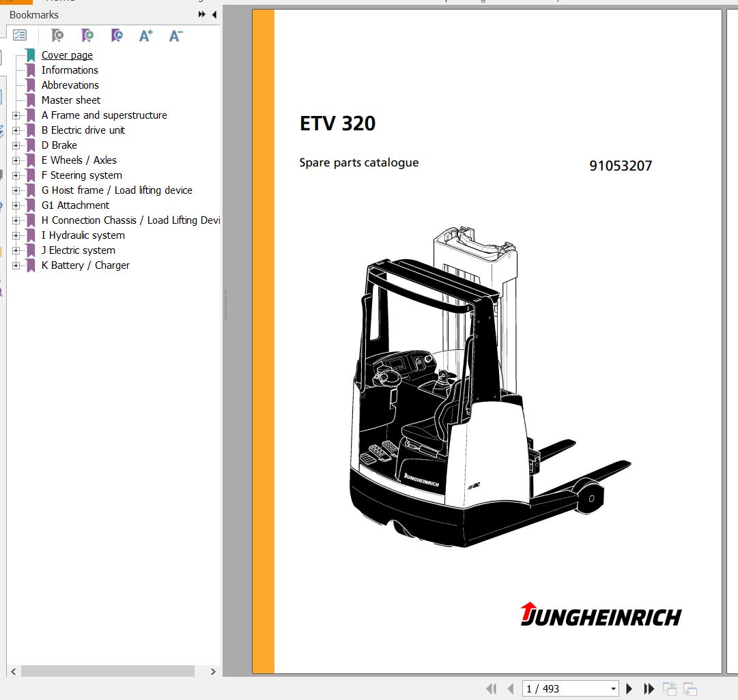The height and width of the screenshot is (700, 738).
Task: Select the B Electric drive unit bookmark
Action: [83, 130]
